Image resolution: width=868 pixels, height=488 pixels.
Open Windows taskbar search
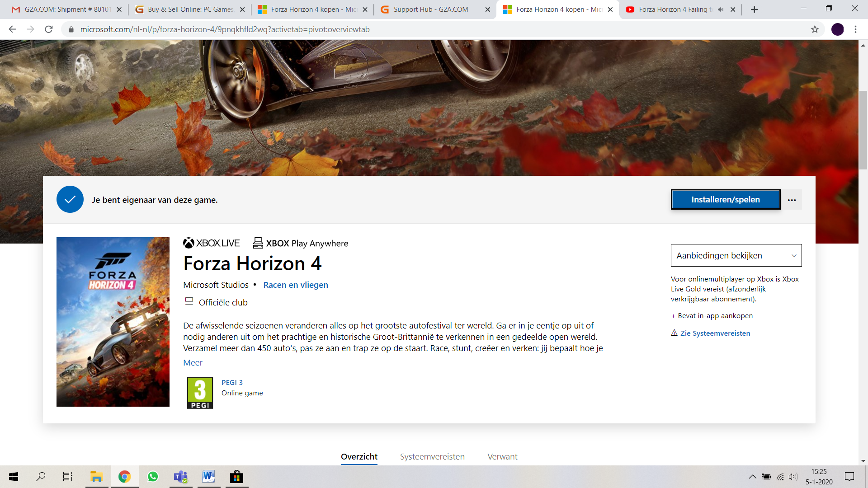41,477
